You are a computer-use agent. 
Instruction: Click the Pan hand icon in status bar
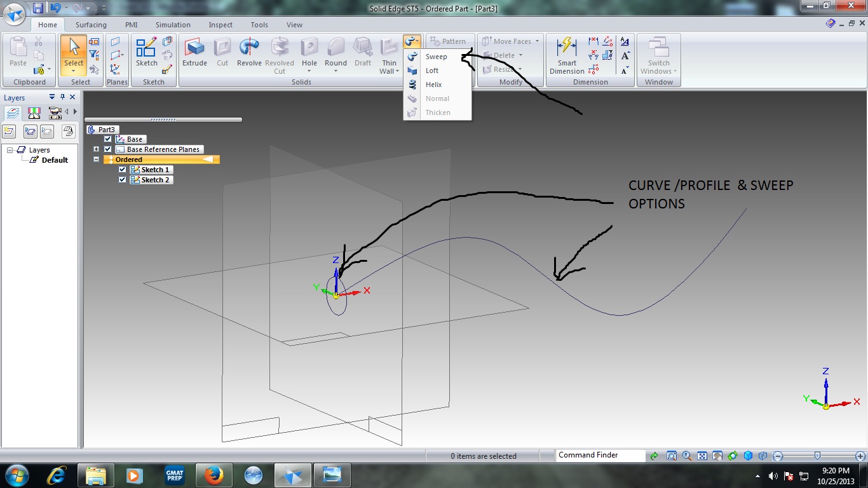click(717, 456)
